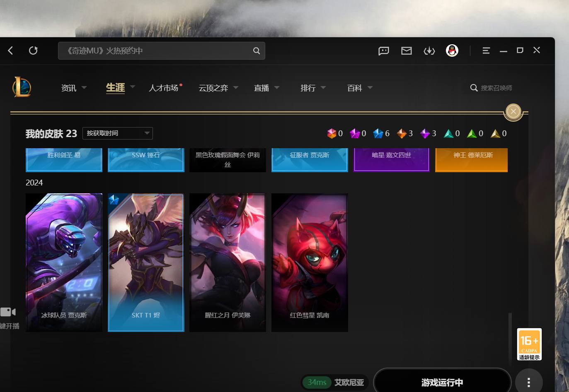The width and height of the screenshot is (569, 392).
Task: Open the mail inbox icon
Action: pos(406,51)
